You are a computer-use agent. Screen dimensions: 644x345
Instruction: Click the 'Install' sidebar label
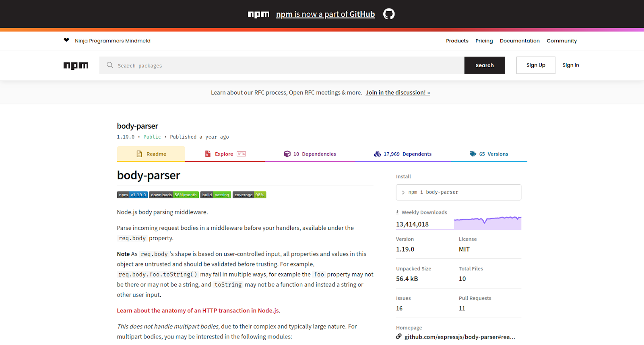[x=403, y=177]
